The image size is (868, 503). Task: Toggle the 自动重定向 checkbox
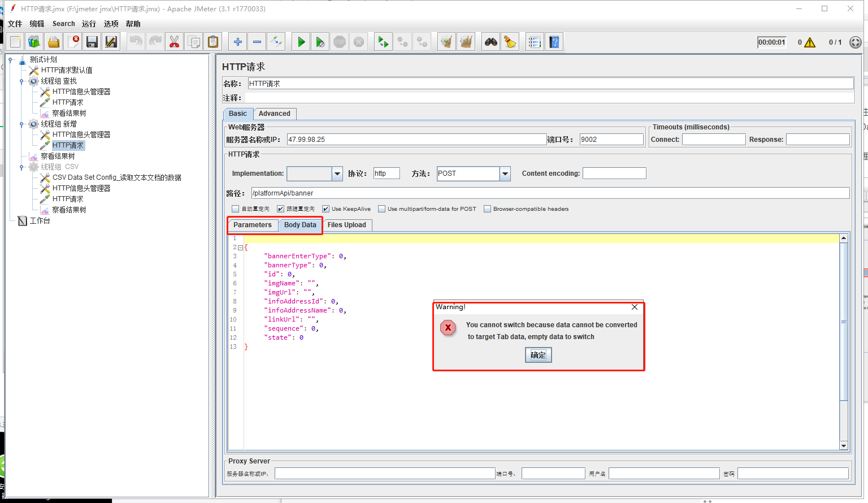click(236, 209)
